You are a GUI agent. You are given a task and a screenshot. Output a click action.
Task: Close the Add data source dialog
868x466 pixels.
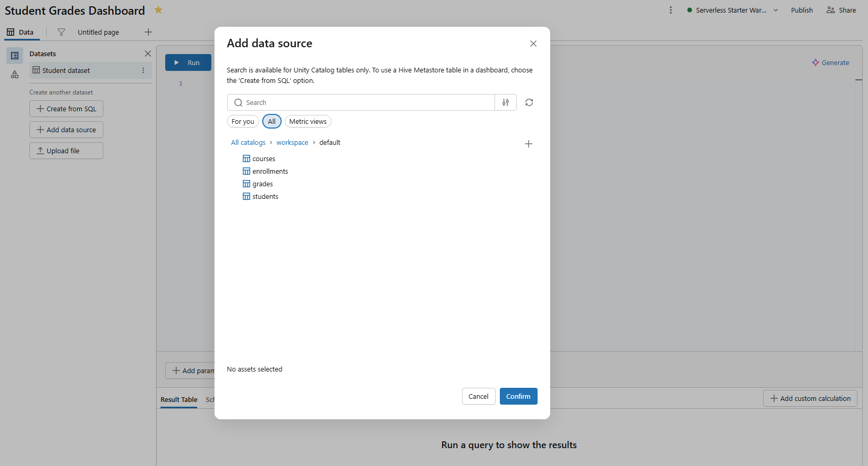click(x=533, y=44)
